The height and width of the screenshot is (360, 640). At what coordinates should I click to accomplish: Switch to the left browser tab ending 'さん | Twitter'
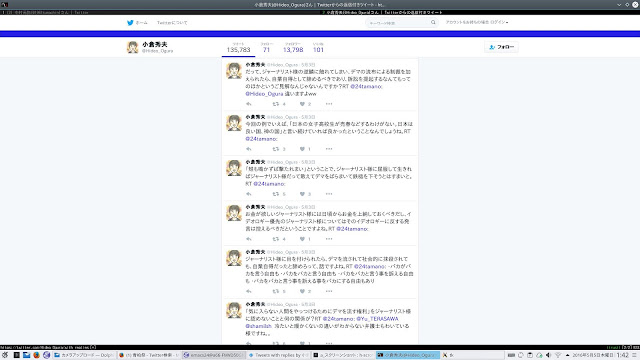[x=45, y=12]
